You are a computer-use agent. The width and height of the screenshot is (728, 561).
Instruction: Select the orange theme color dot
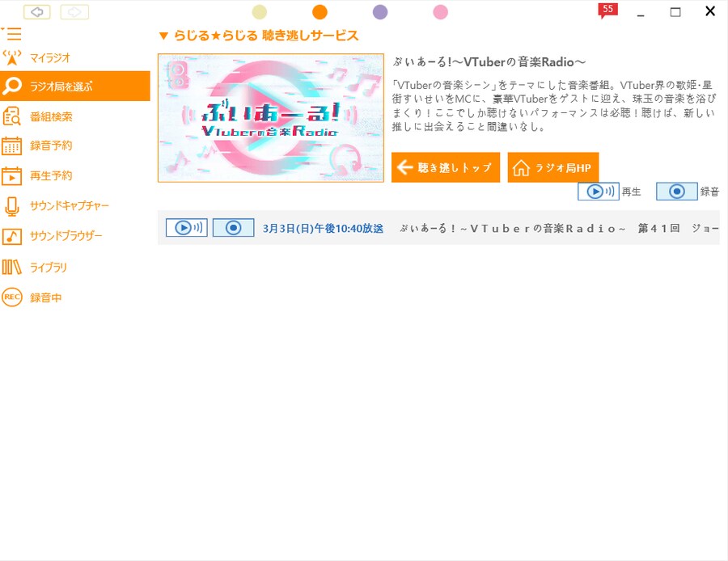[320, 12]
